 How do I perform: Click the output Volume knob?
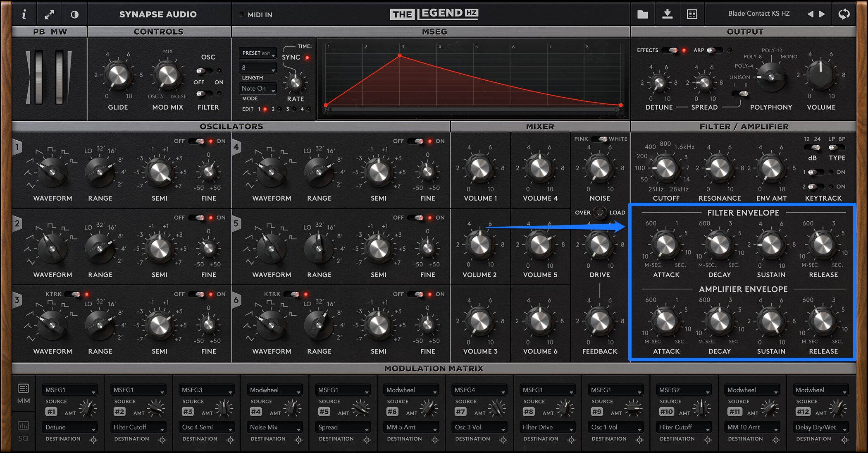(821, 75)
